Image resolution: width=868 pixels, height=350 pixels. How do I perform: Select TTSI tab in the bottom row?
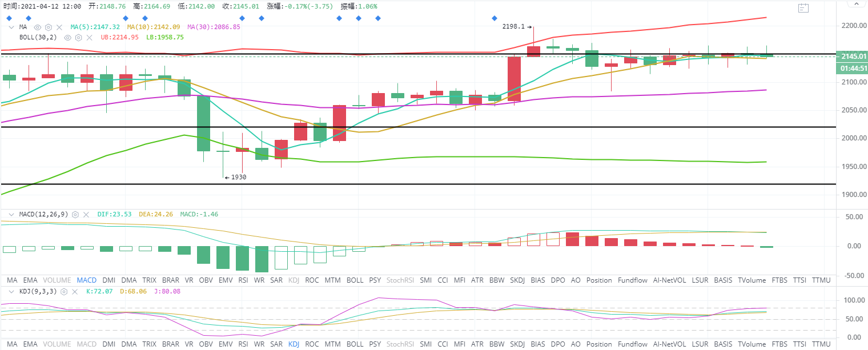(799, 344)
